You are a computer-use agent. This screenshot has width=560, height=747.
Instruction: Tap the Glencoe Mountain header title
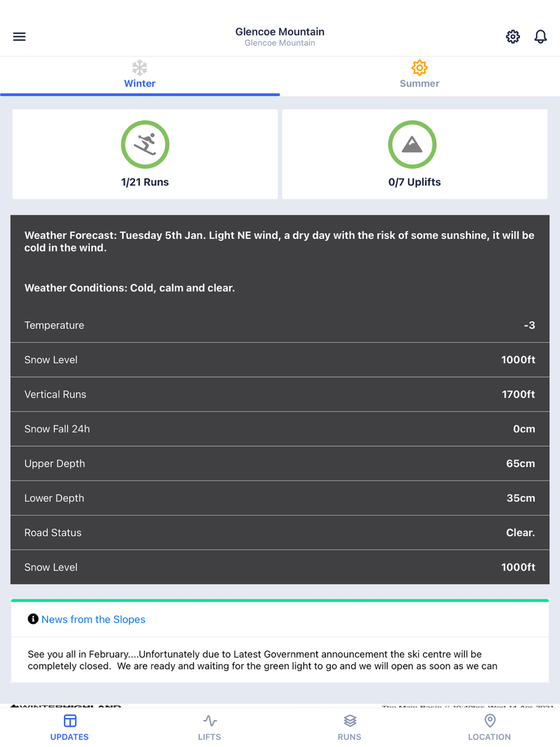(280, 32)
